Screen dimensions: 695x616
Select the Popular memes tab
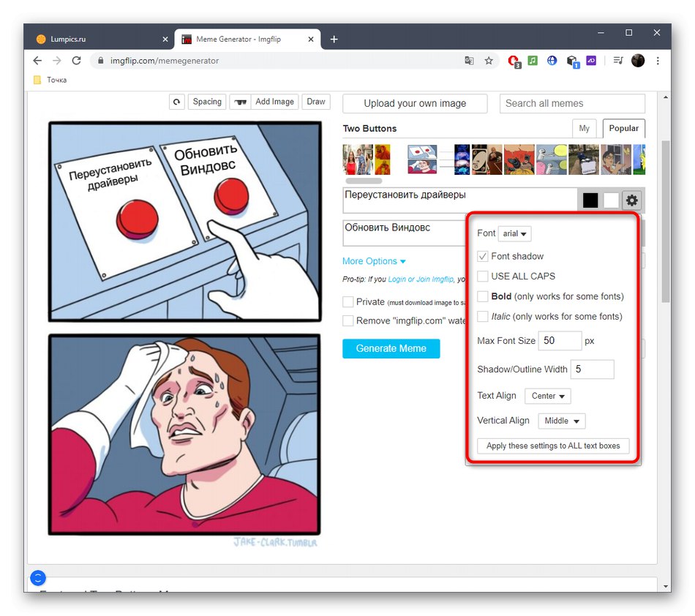click(623, 129)
